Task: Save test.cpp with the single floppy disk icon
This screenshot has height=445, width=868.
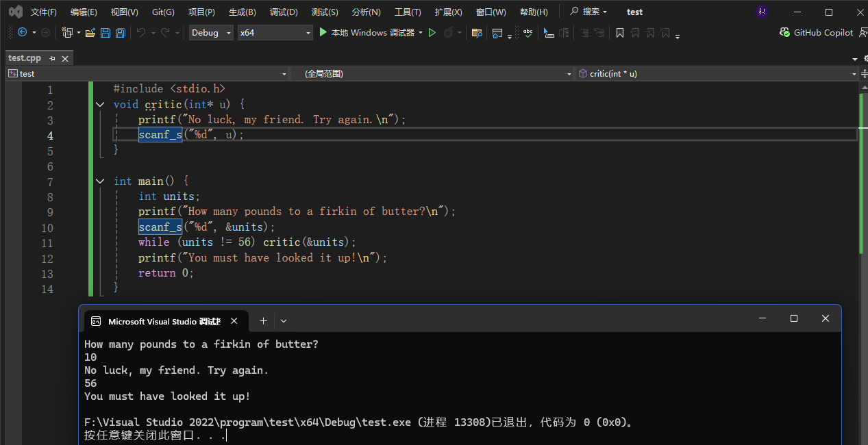Action: point(106,32)
